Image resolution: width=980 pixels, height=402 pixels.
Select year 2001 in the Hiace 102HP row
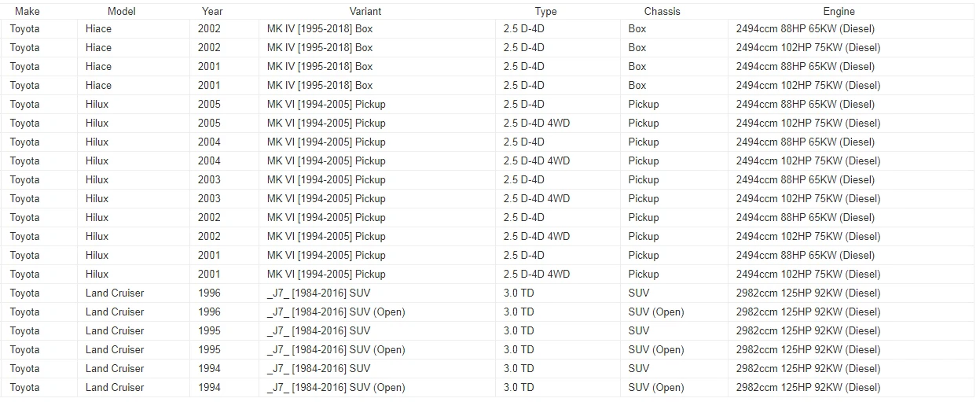(210, 85)
